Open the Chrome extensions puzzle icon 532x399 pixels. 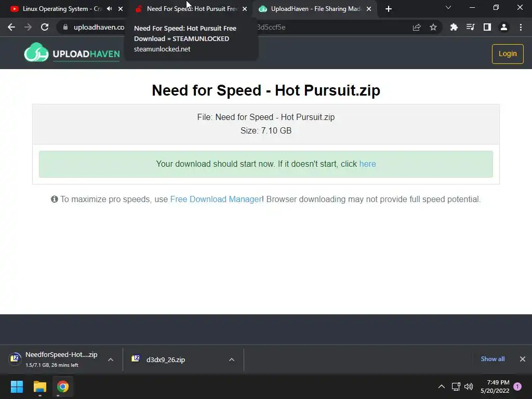(x=454, y=27)
